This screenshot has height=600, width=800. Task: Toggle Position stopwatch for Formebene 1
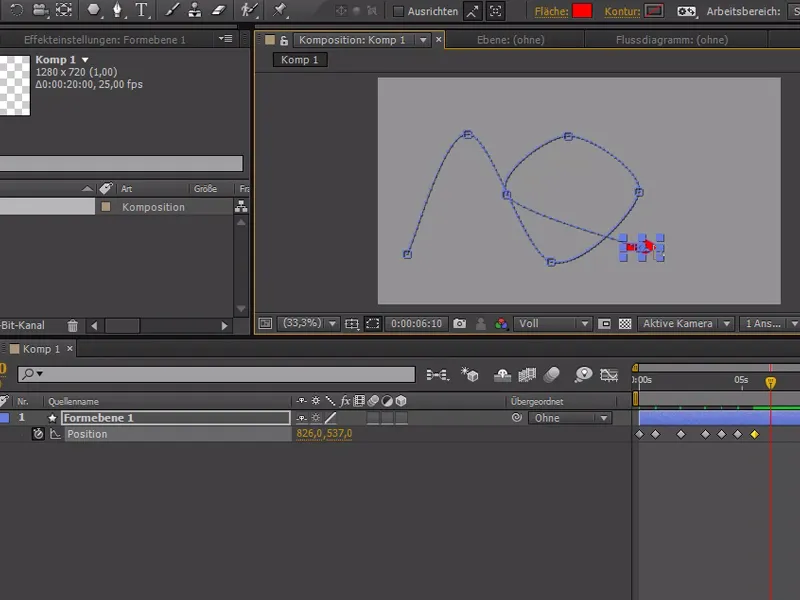38,434
